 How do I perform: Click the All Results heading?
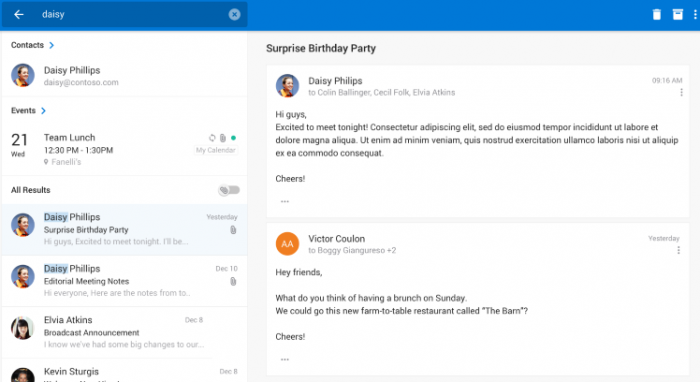pyautogui.click(x=31, y=190)
